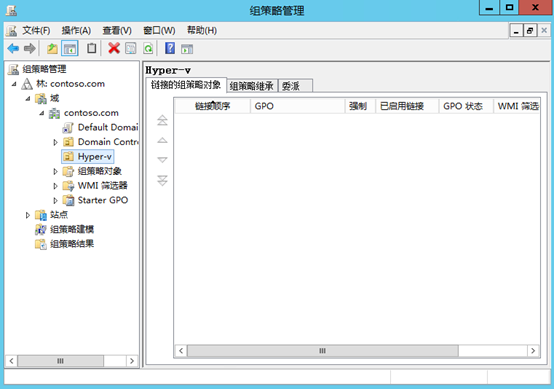
Task: Click the GPO list horizontal scrollbar thumb
Action: point(323,351)
